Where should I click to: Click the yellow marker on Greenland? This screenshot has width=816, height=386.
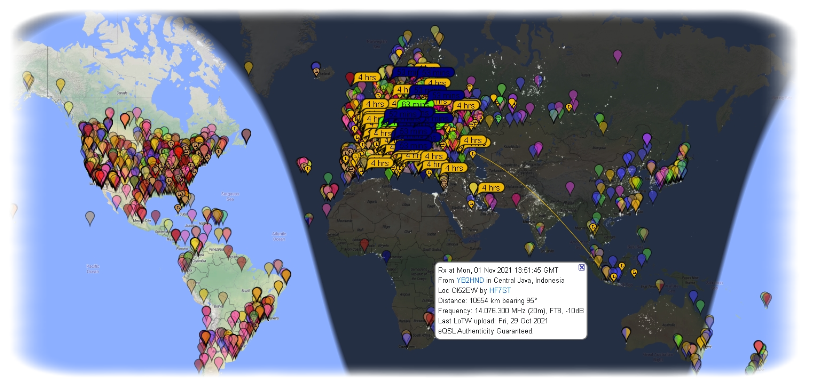coord(249,67)
